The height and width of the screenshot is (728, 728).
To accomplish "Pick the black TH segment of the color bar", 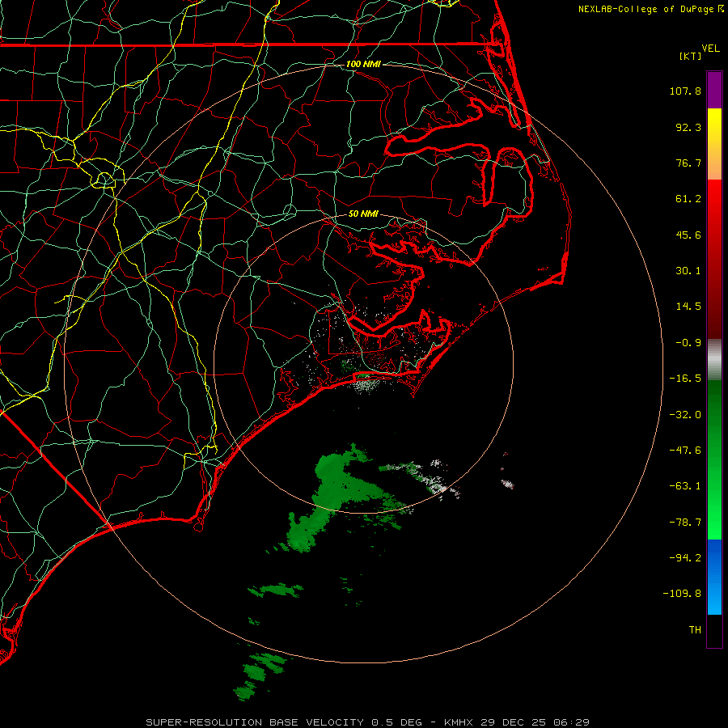I will pyautogui.click(x=714, y=630).
